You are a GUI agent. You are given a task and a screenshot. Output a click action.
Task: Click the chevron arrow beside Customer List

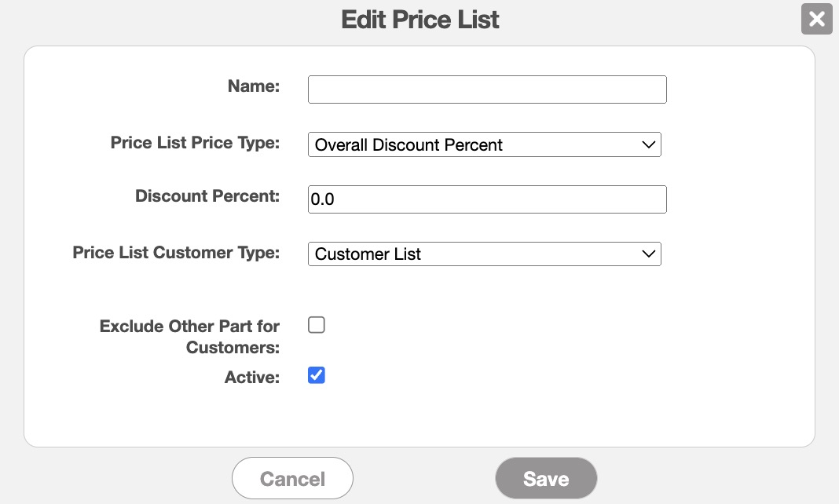pos(648,254)
